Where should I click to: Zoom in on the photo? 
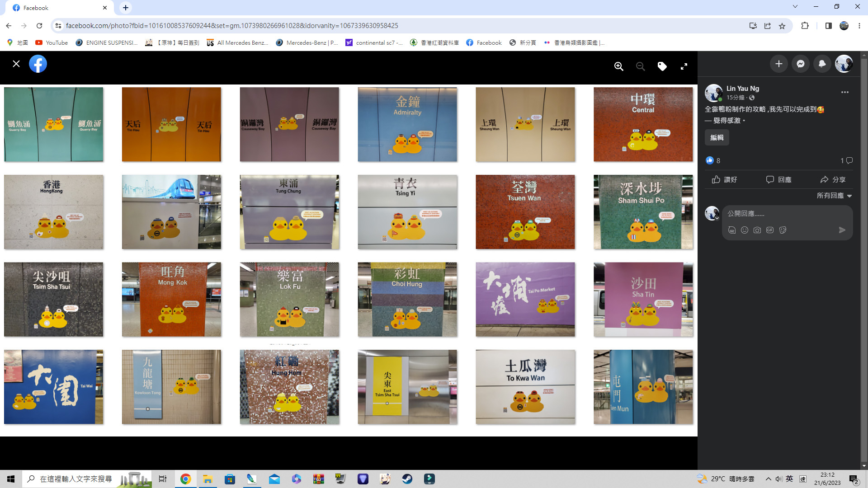tap(619, 66)
